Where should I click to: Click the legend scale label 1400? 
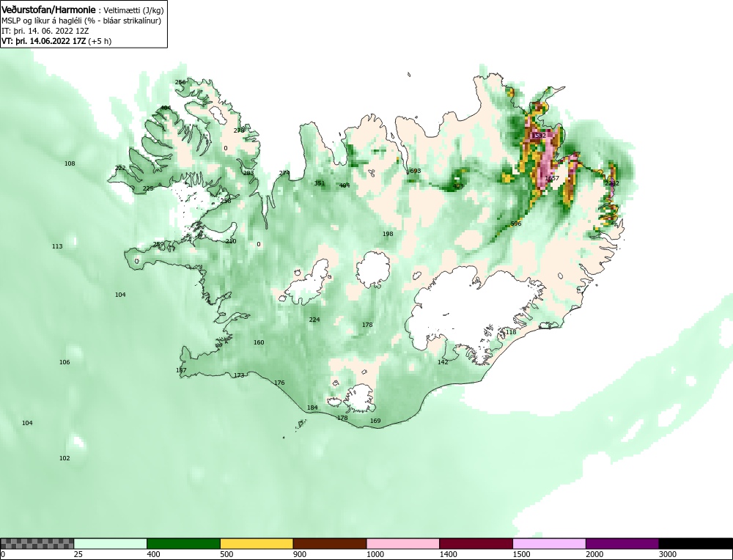449,554
